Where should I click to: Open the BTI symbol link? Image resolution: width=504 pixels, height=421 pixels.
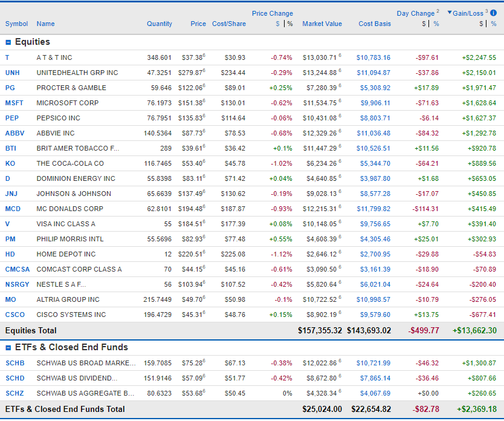tap(11, 149)
